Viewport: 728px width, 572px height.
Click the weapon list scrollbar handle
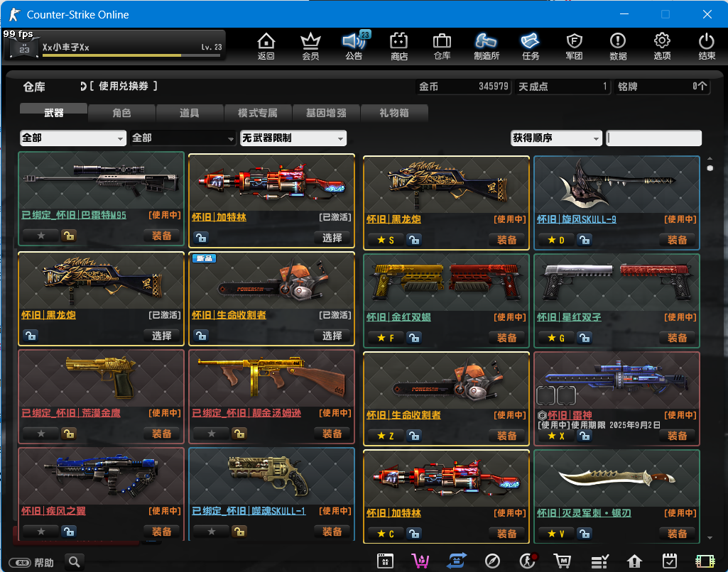pyautogui.click(x=710, y=168)
